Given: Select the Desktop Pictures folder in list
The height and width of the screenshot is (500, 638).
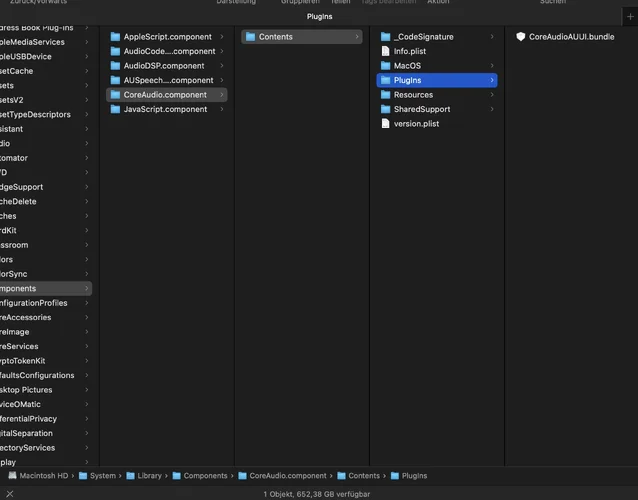Looking at the screenshot, I should (x=27, y=390).
